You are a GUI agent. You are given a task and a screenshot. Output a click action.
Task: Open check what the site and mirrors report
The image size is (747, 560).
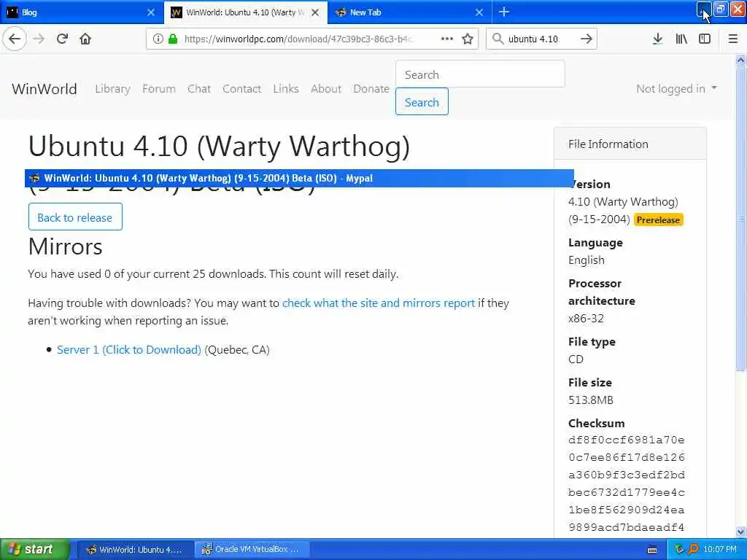point(379,303)
